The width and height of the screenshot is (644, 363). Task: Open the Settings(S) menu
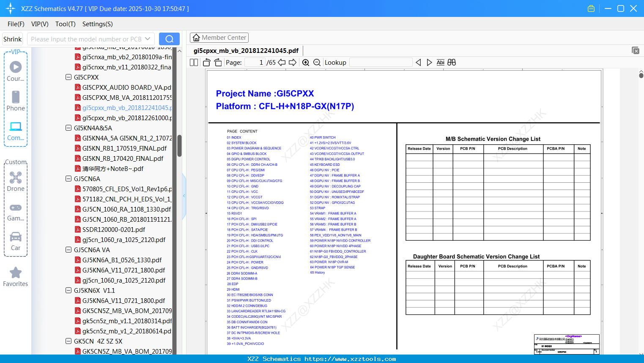point(98,24)
